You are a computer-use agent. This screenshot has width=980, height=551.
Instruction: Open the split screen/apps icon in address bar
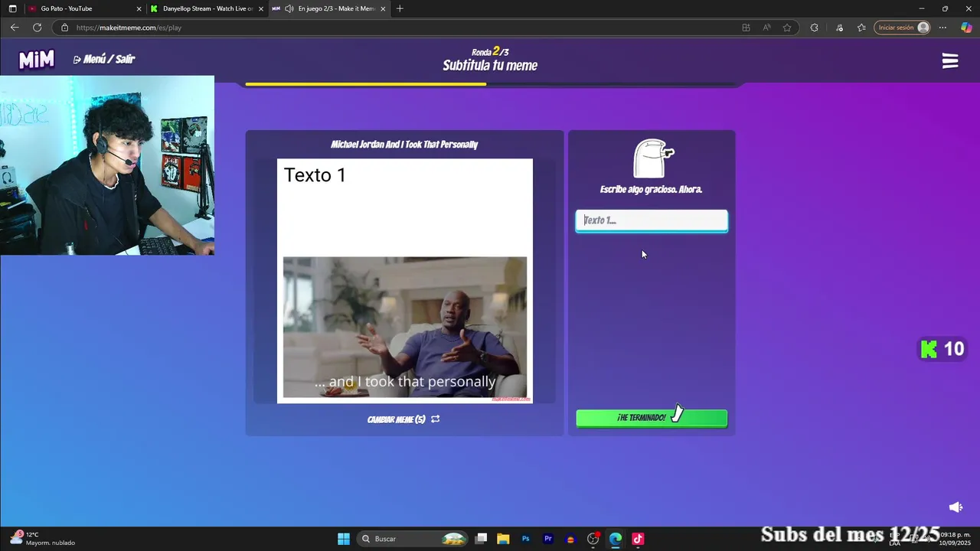746,28
